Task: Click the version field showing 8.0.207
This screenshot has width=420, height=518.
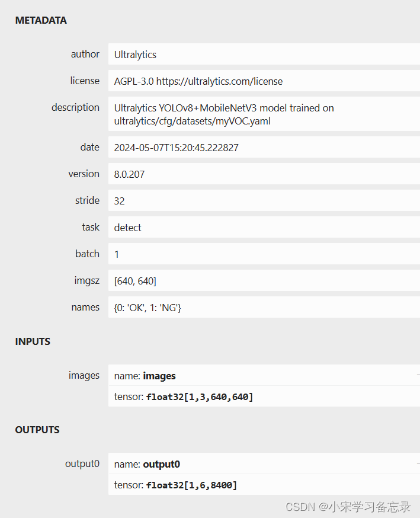Action: (264, 174)
